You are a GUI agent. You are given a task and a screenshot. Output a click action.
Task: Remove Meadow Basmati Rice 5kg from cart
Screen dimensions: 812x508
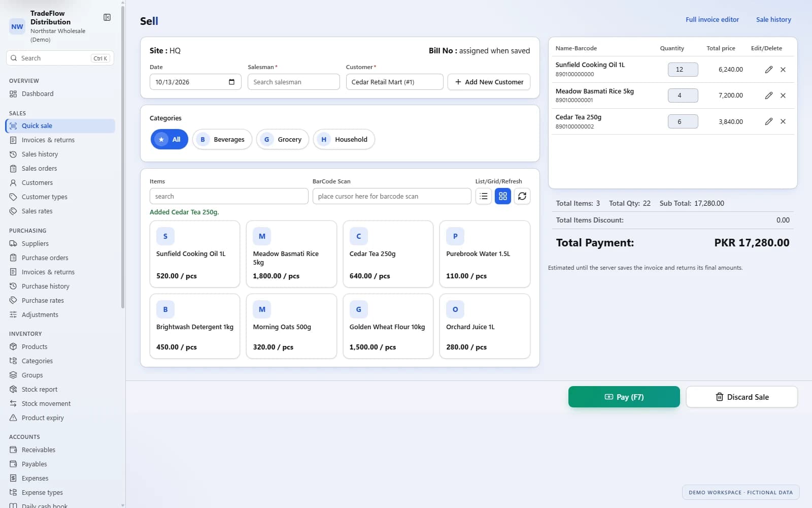coord(783,96)
